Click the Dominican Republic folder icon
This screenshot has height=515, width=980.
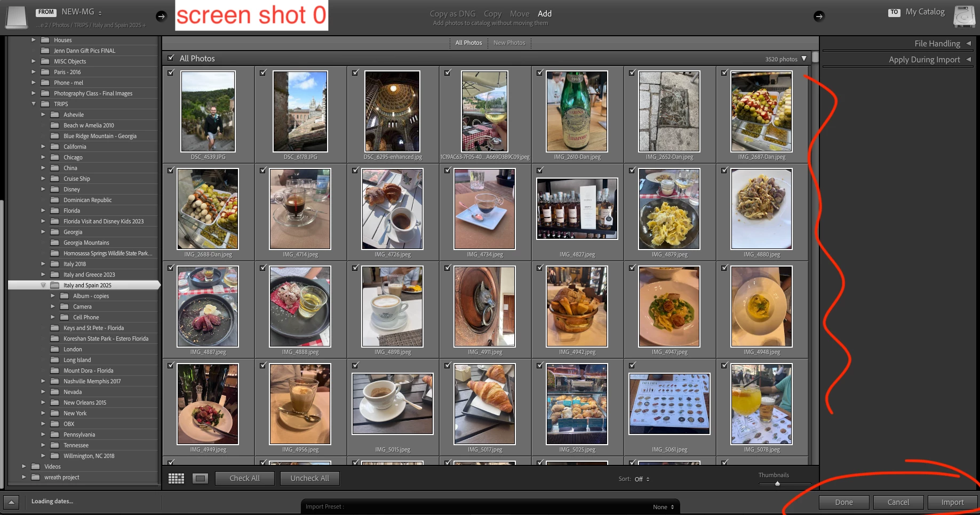[55, 200]
